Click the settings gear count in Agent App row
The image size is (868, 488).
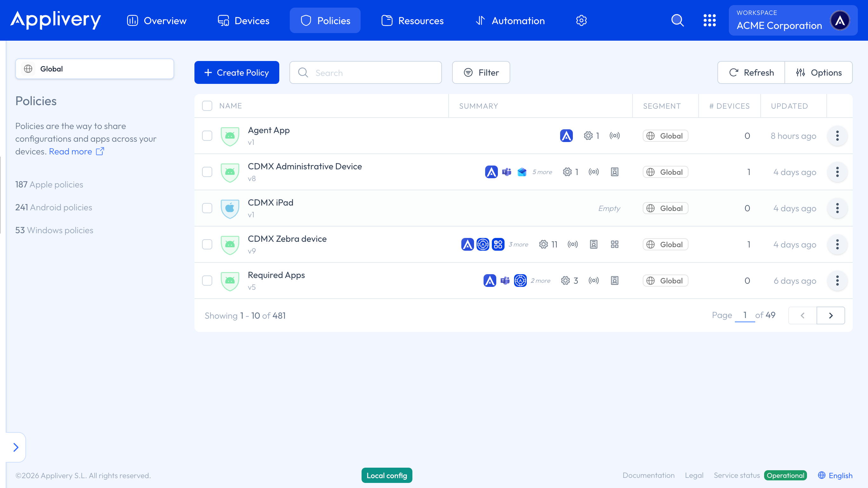coord(591,136)
